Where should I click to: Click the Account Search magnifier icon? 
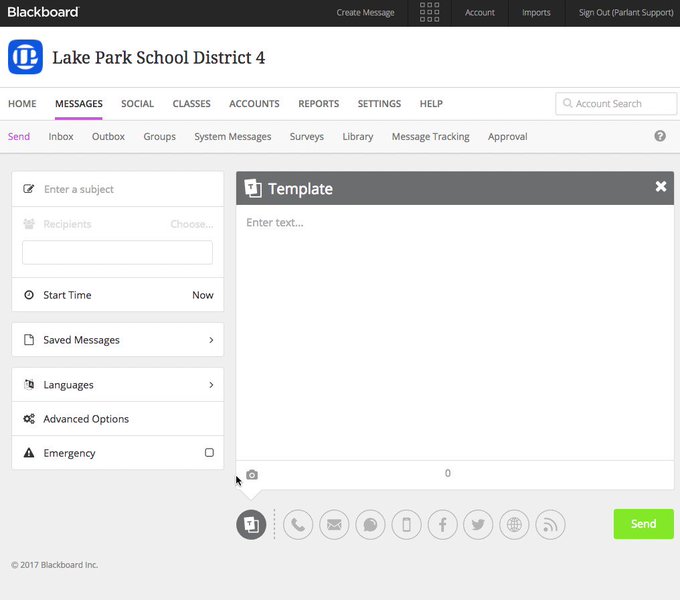pyautogui.click(x=567, y=103)
